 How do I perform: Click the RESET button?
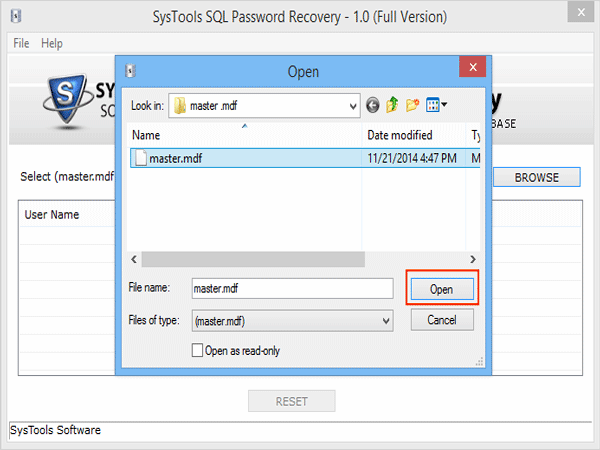point(292,401)
